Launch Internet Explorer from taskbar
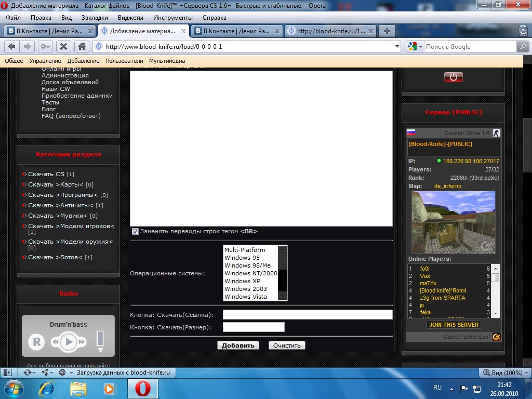The height and width of the screenshot is (399, 532). point(46,389)
